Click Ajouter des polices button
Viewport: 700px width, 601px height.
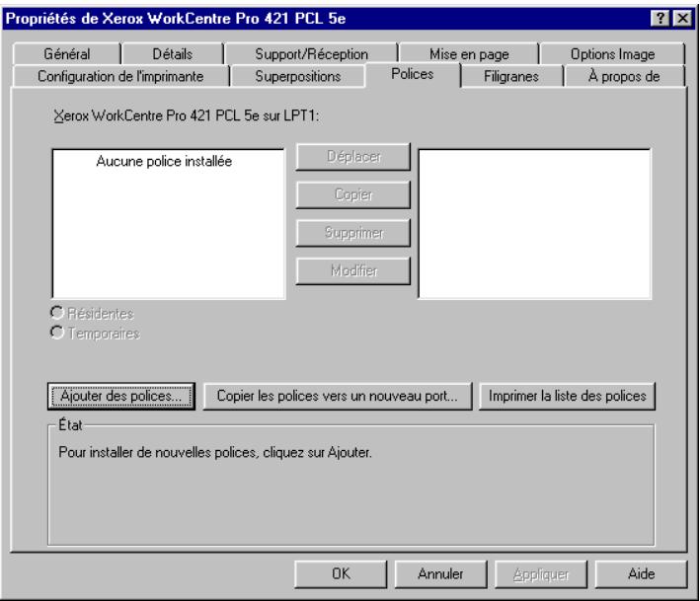click(x=121, y=396)
